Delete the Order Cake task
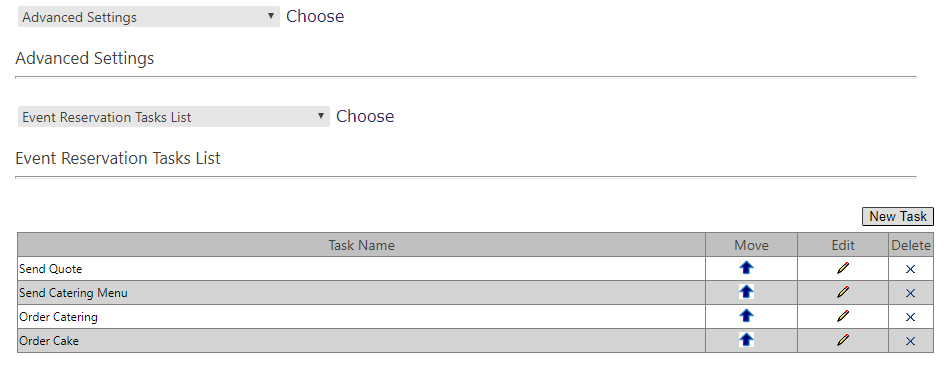This screenshot has width=949, height=371. click(x=910, y=341)
